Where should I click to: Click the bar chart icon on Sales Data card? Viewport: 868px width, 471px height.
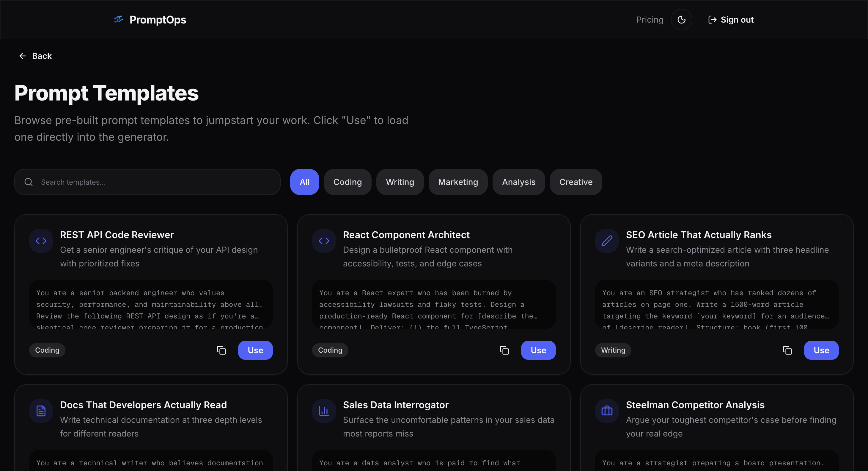pyautogui.click(x=324, y=411)
